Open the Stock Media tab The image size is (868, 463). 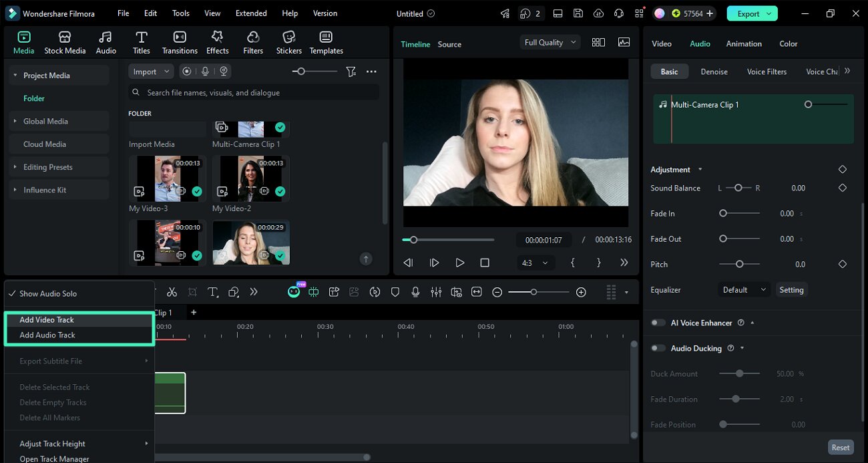coord(65,43)
